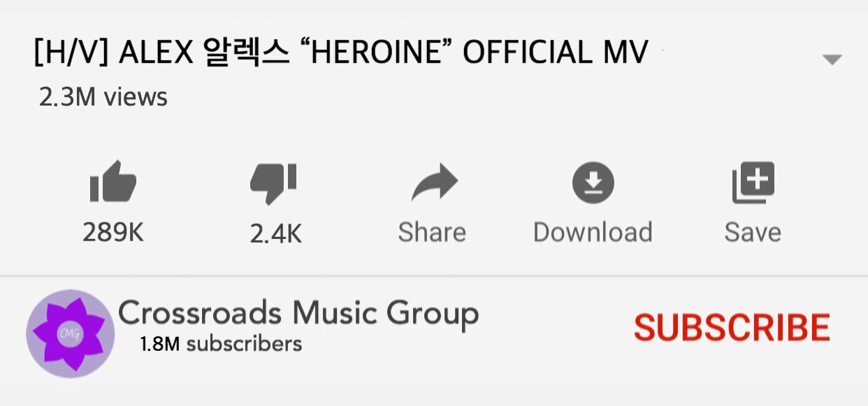Expand video description with the title arrow
The image size is (868, 406).
click(832, 60)
